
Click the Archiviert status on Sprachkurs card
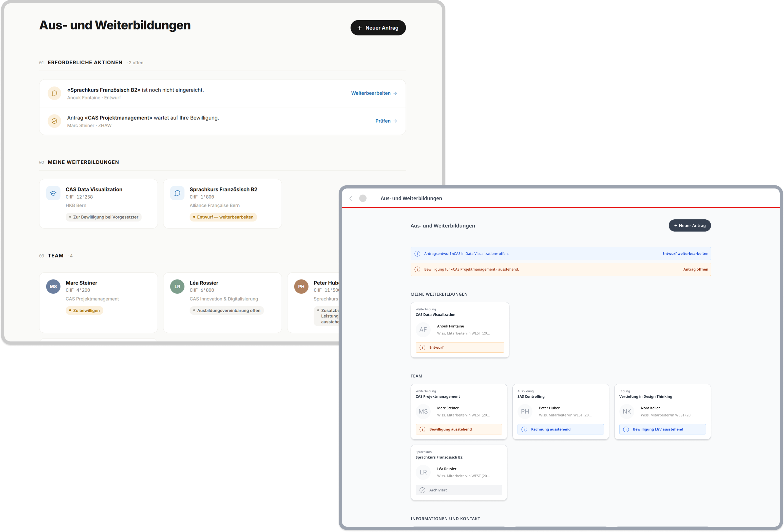click(459, 490)
